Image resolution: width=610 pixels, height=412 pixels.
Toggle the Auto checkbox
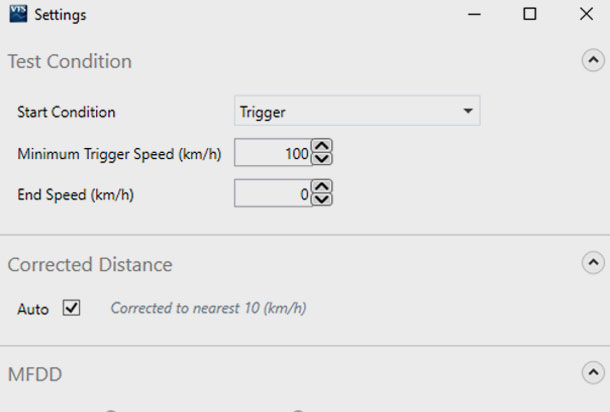[x=71, y=308]
